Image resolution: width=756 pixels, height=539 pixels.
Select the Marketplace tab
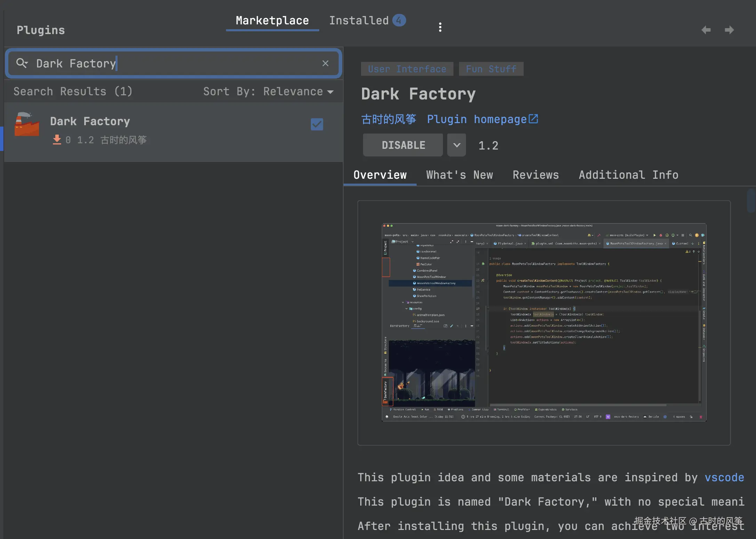(272, 21)
